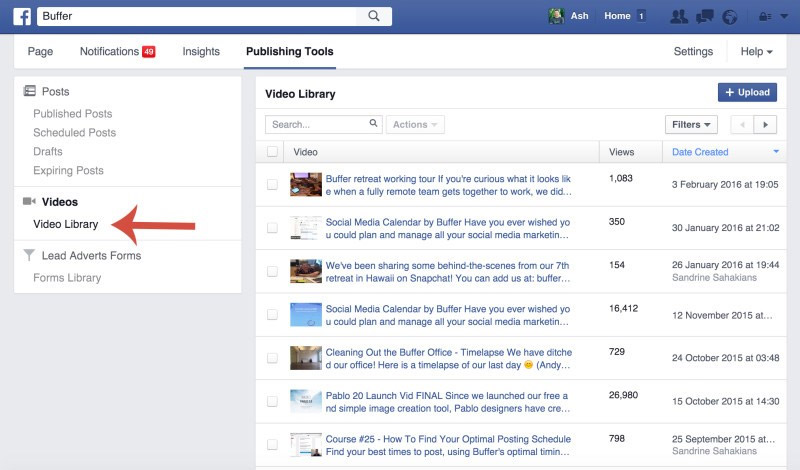Open the privacy shortcuts lock icon
This screenshot has height=470, width=800.
point(766,16)
